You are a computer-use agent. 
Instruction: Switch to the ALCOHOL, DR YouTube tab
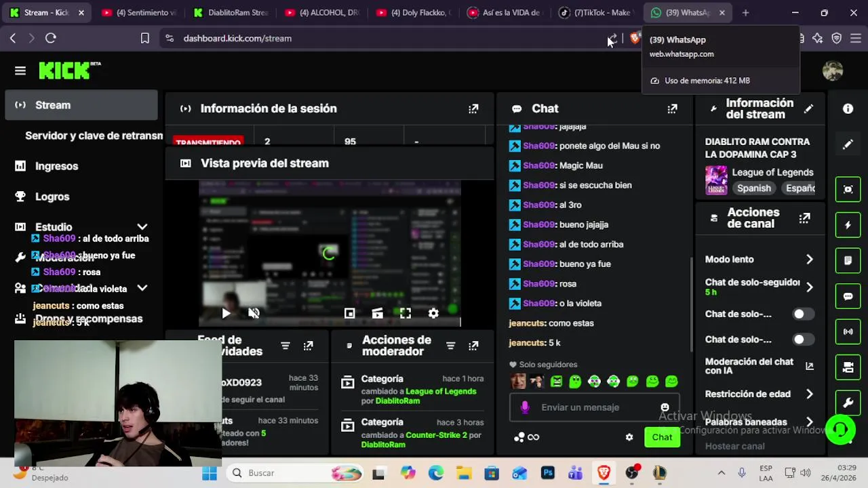pyautogui.click(x=321, y=12)
